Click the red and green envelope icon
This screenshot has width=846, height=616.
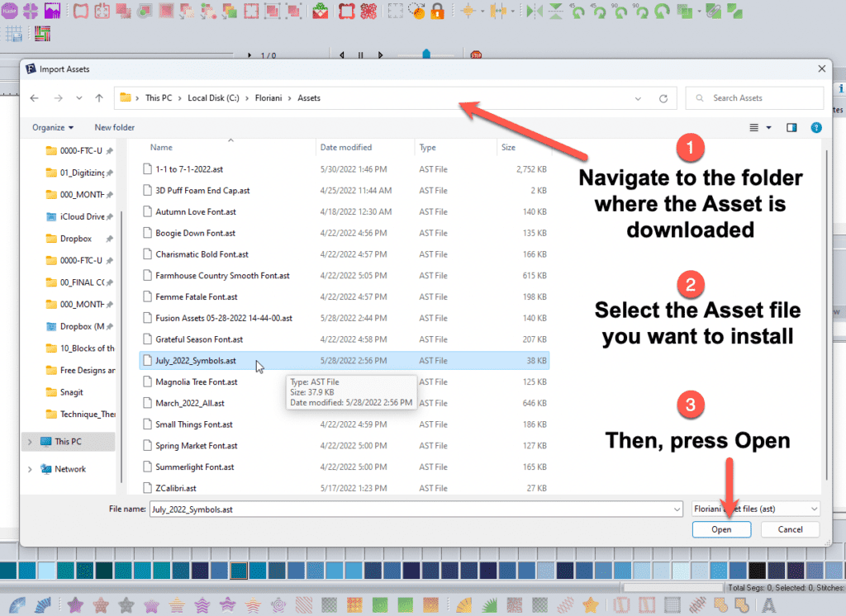321,11
